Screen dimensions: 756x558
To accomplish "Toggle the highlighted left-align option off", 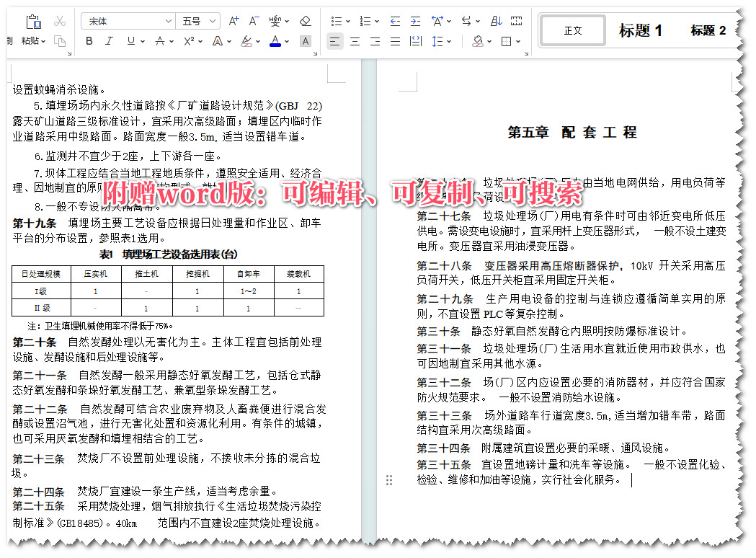I will pos(335,41).
